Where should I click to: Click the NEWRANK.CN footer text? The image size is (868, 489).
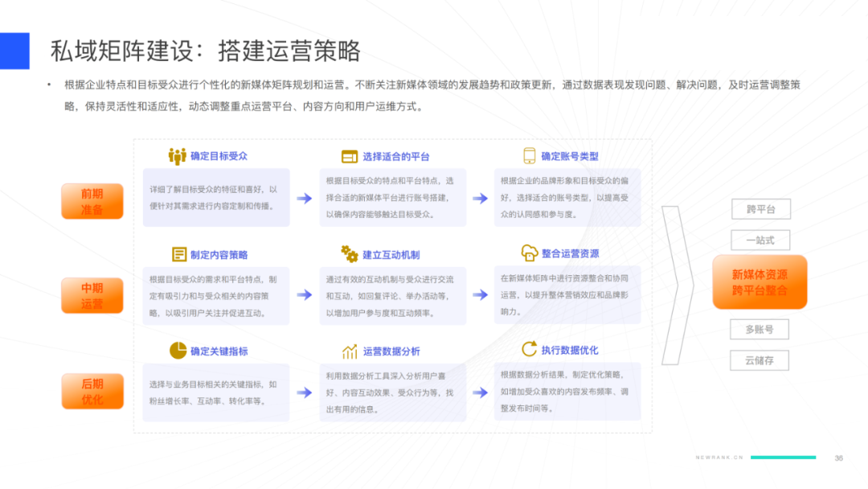(x=719, y=458)
